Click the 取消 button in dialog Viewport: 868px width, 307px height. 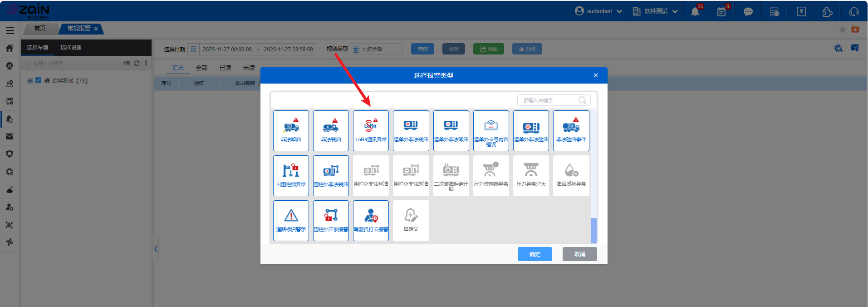[x=579, y=254]
